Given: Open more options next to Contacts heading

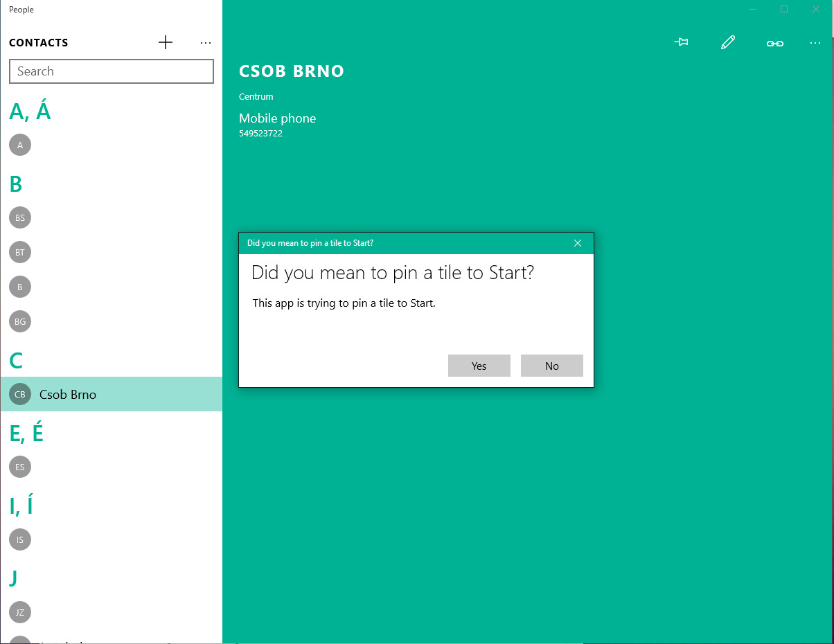Looking at the screenshot, I should click(x=205, y=43).
